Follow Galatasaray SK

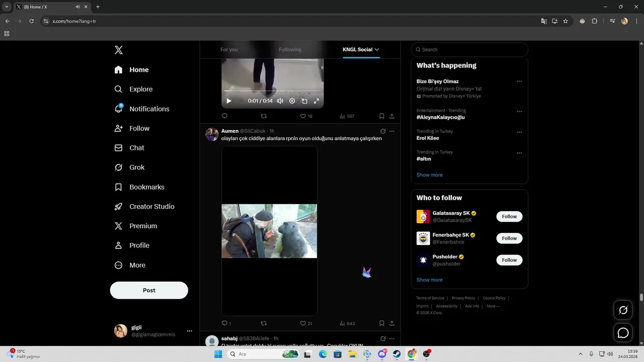coord(509,217)
